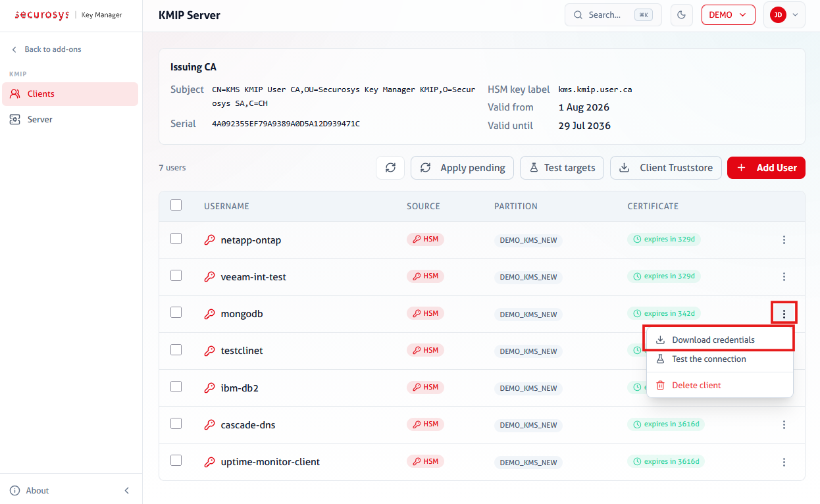Check the uptime-monitor-client row checkbox
Image resolution: width=820 pixels, height=504 pixels.
tap(176, 461)
